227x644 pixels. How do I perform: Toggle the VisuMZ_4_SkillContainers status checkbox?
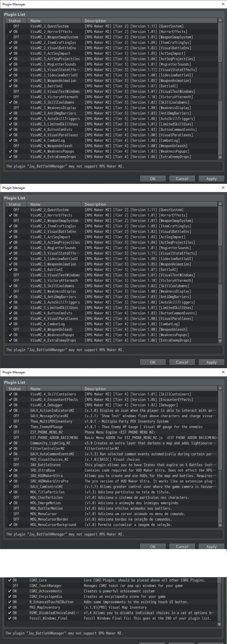click(x=10, y=394)
